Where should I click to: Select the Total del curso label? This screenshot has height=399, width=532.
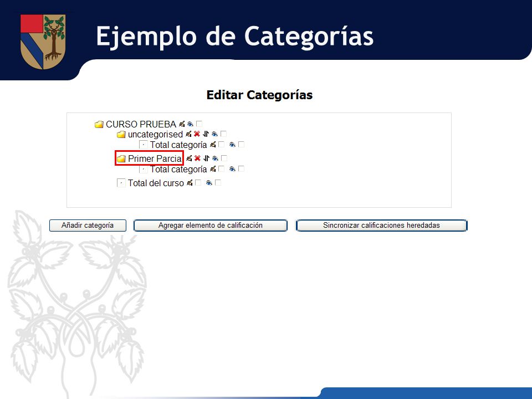pos(156,183)
